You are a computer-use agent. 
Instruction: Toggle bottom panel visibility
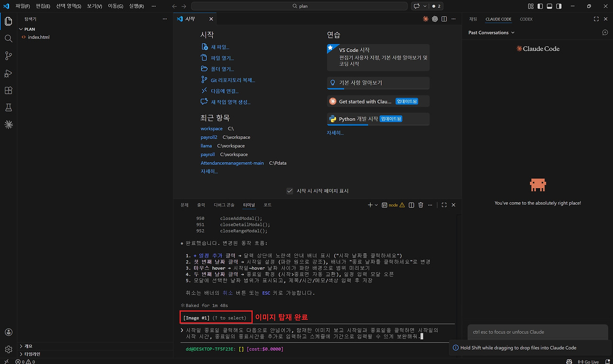pyautogui.click(x=550, y=6)
